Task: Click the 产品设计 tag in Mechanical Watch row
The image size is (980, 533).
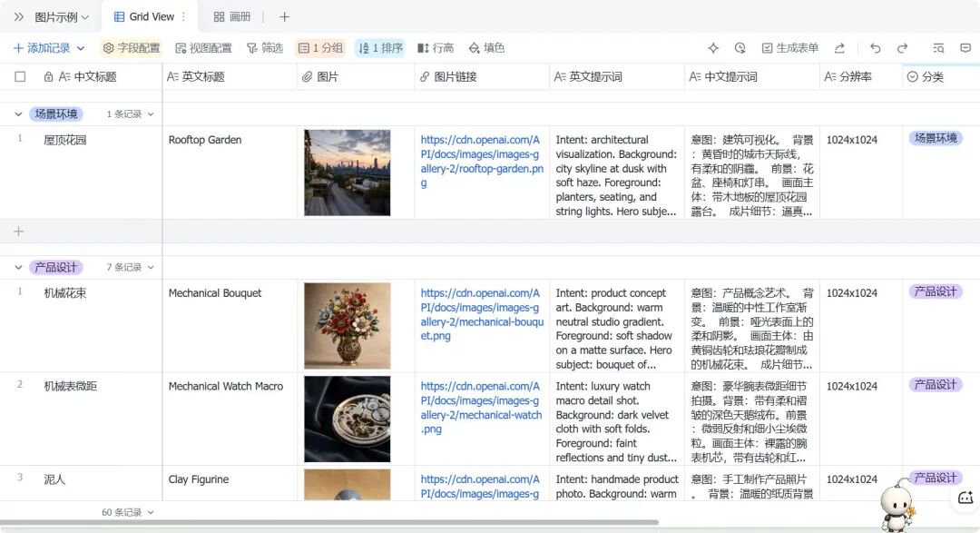Action: click(x=936, y=385)
